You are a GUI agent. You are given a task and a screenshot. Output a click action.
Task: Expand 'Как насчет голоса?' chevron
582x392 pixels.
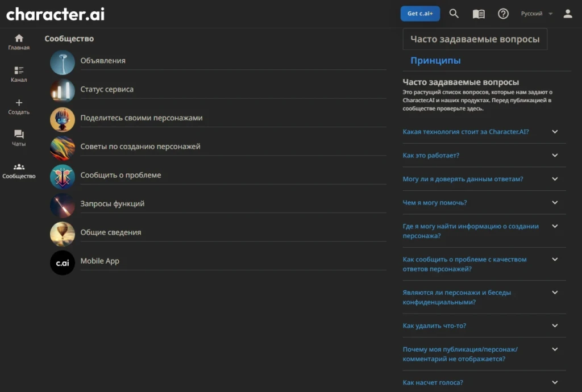tap(555, 382)
